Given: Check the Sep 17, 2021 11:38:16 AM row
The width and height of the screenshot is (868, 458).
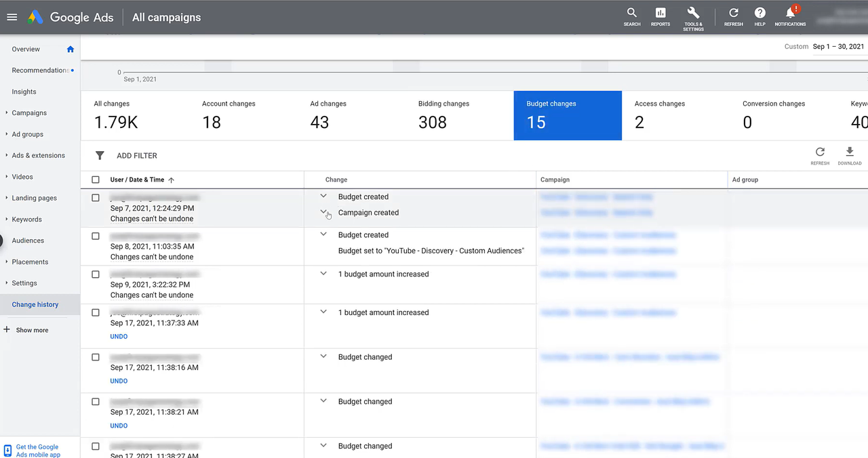Looking at the screenshot, I should (x=96, y=357).
